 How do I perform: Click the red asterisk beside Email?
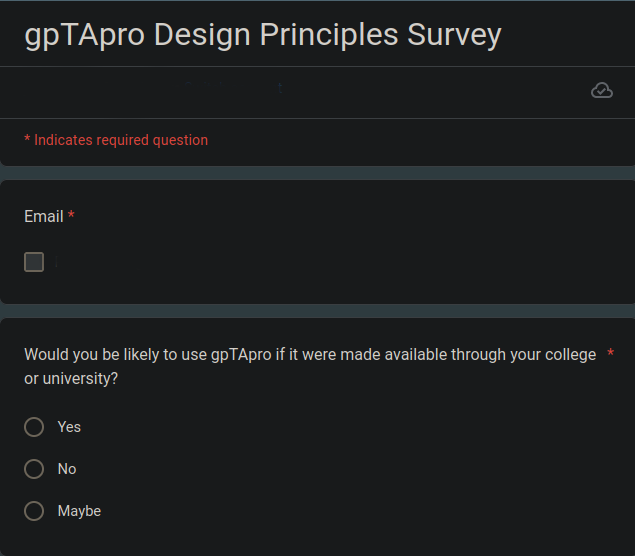point(71,214)
